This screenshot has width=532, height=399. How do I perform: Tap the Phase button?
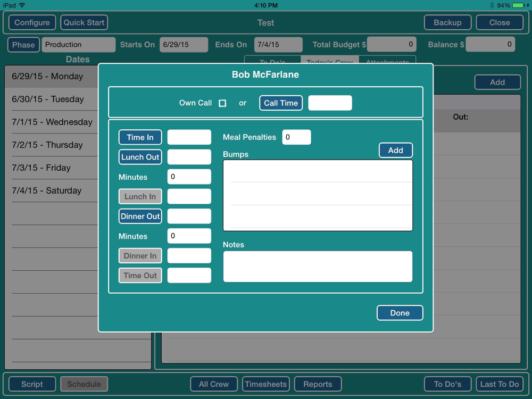tap(23, 45)
